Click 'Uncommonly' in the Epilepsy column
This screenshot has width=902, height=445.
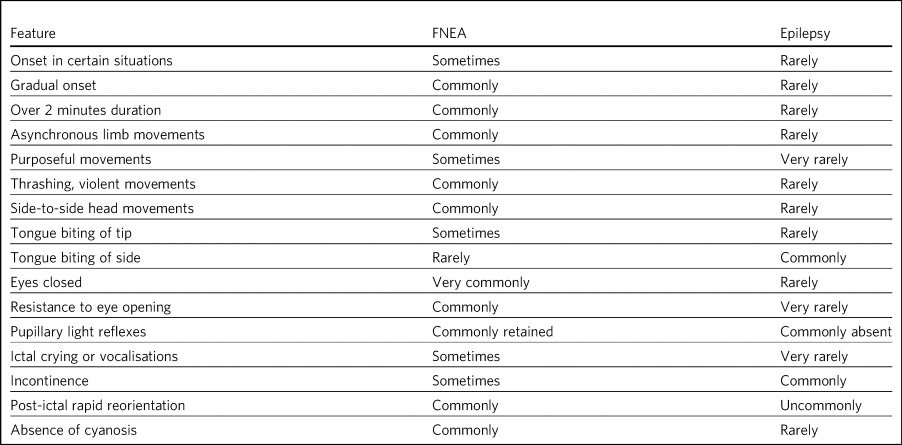tap(822, 406)
